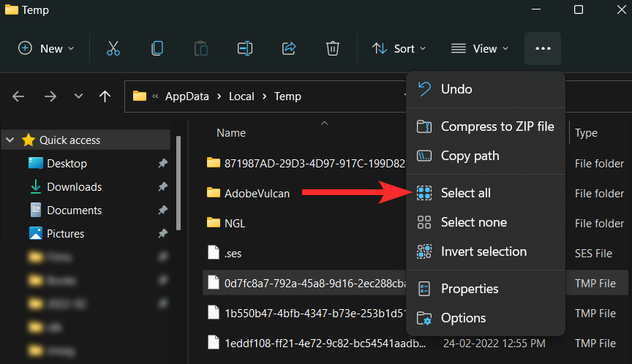Click Compress to ZIP file
This screenshot has width=632, height=364.
coord(497,126)
